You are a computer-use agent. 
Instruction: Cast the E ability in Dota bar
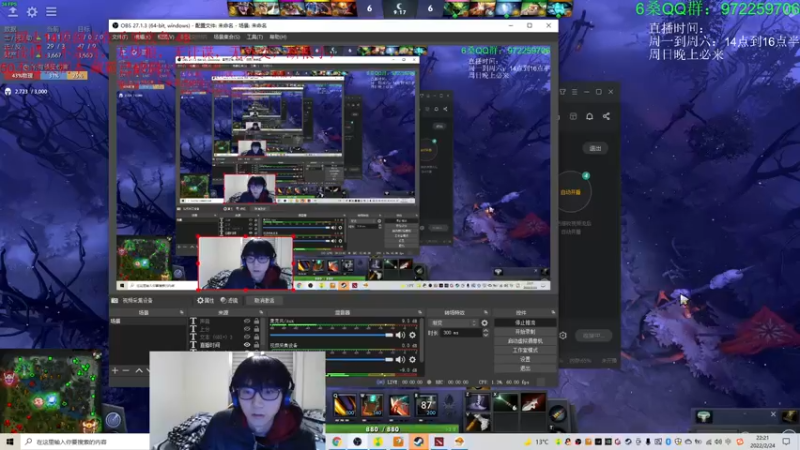click(399, 406)
